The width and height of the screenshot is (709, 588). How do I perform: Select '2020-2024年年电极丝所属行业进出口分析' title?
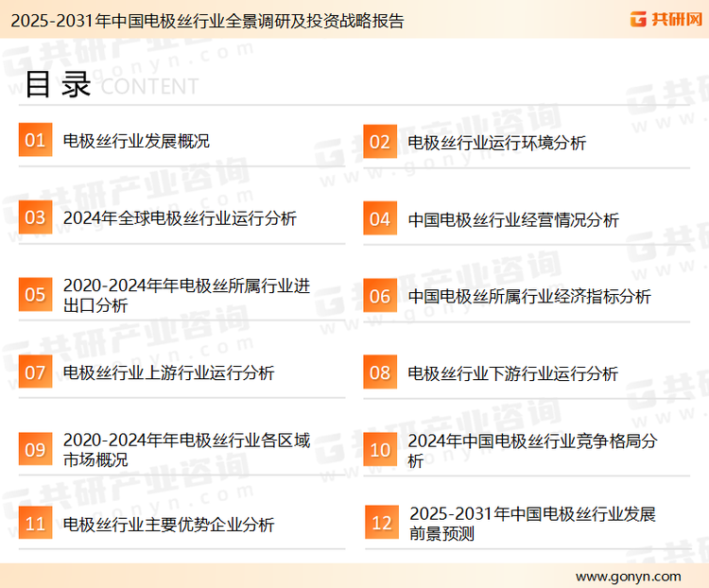click(x=186, y=295)
